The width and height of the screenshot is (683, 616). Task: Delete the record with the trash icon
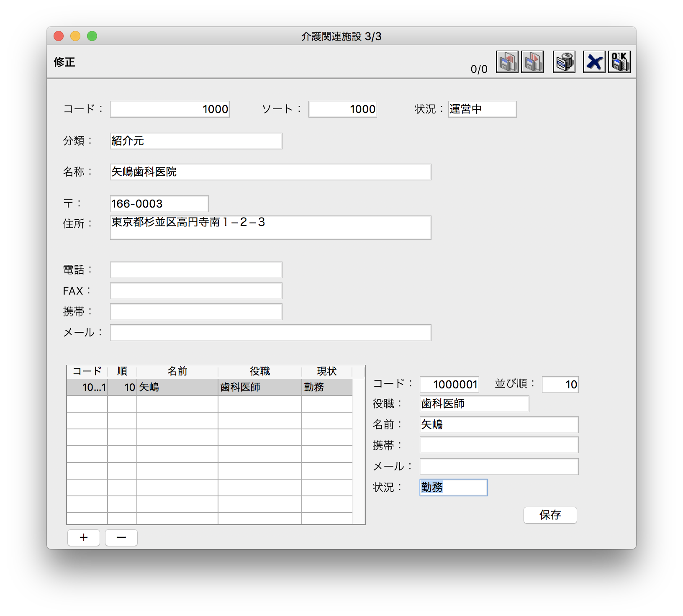coord(564,62)
